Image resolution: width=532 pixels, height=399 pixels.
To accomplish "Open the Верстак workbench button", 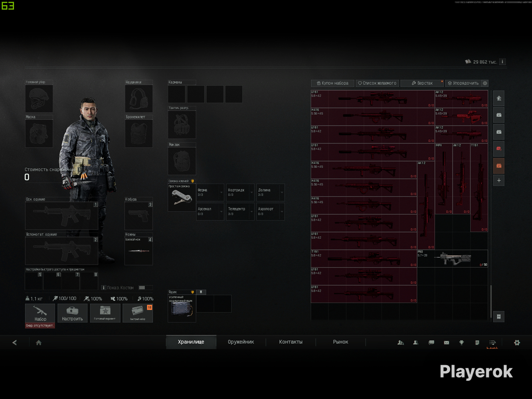I will tap(422, 83).
